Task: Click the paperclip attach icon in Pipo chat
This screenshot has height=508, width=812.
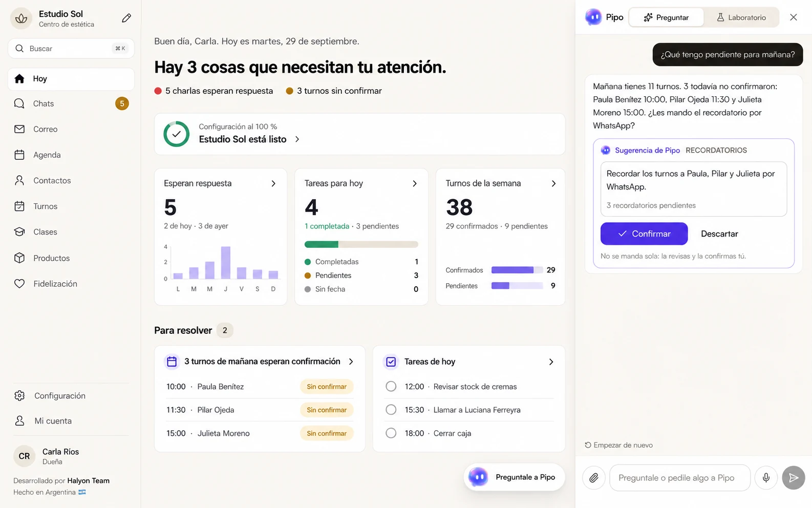Action: point(594,478)
